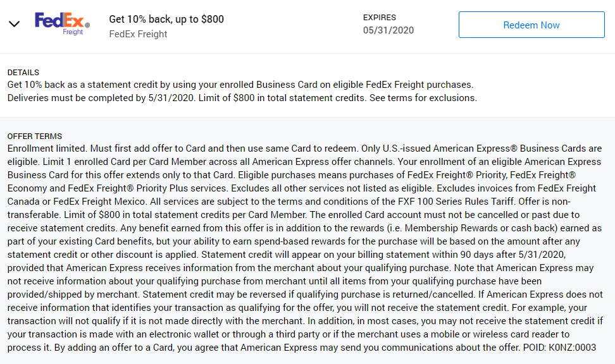The image size is (615, 364).
Task: Click the FedEx Freight merchant name under the title
Action: point(138,34)
